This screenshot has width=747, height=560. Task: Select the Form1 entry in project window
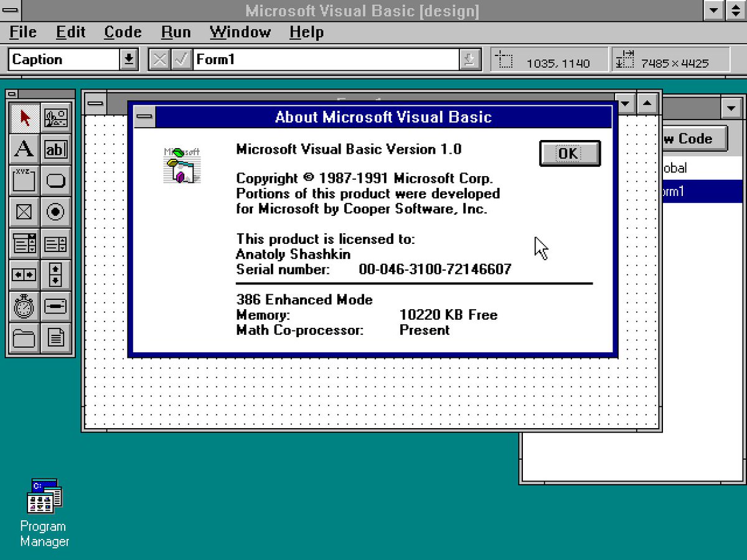pos(702,192)
